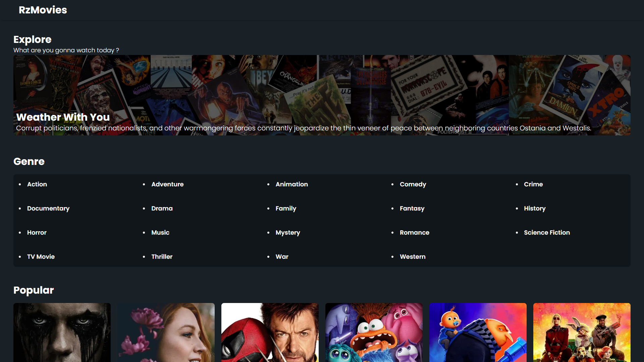The width and height of the screenshot is (644, 362).
Task: Open the Adventure genre
Action: point(167,184)
